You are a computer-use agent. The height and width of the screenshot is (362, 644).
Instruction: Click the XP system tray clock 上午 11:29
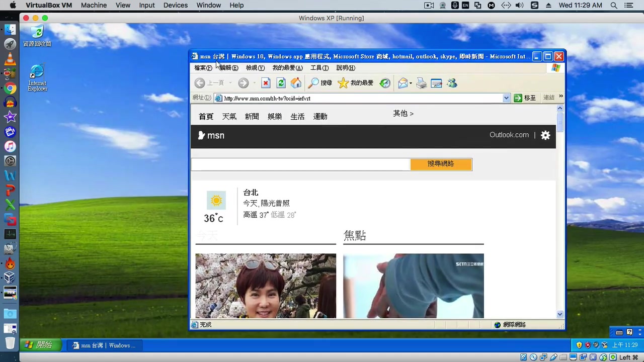624,345
